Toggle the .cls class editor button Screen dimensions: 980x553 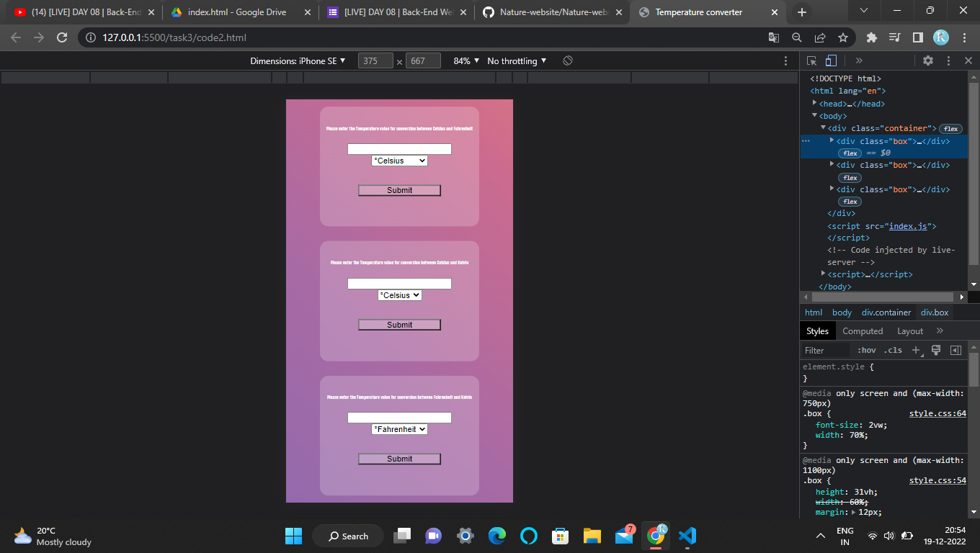[893, 350]
